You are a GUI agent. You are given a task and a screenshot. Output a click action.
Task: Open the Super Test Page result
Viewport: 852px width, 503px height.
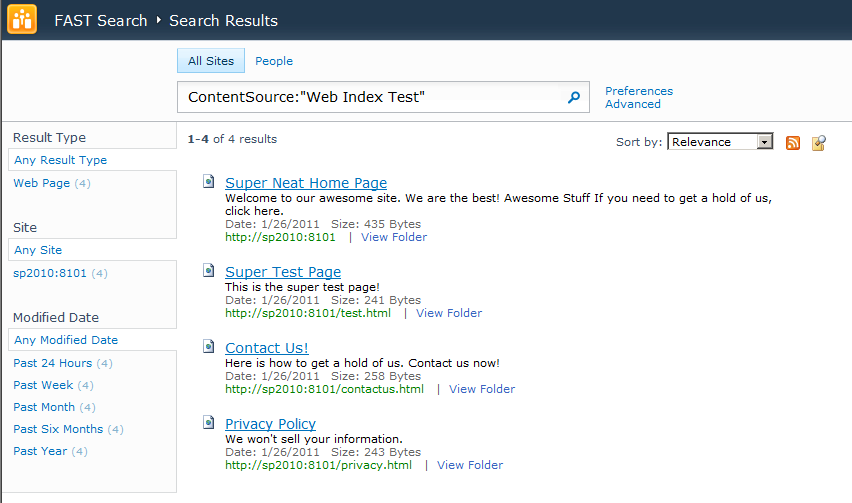coord(283,272)
